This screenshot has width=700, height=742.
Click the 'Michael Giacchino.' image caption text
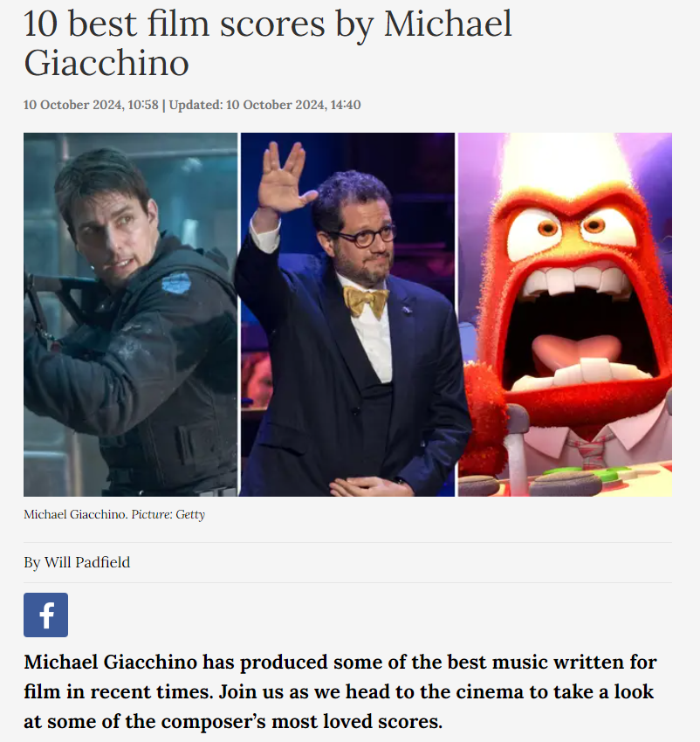(76, 514)
